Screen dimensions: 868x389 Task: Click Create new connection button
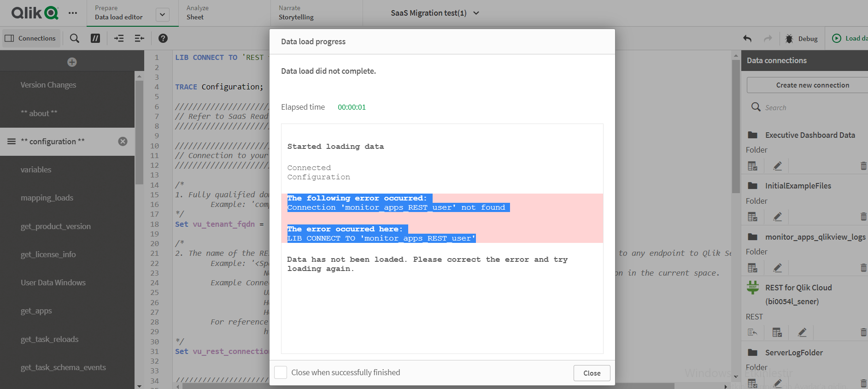tap(812, 85)
